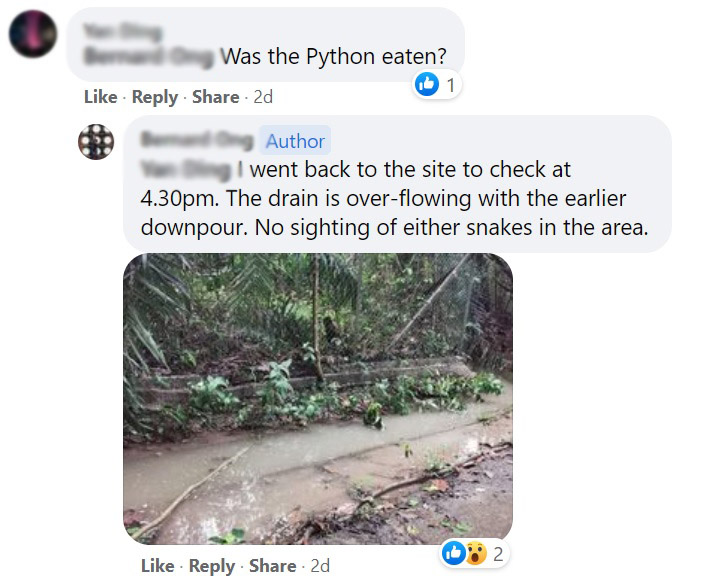This screenshot has width=707, height=582.
Task: Click the thumbs-up reaction icon on the Python comment
Action: point(427,85)
